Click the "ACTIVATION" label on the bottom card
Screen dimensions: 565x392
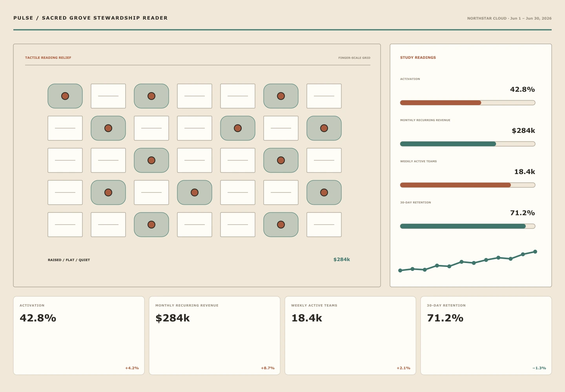[x=32, y=305]
